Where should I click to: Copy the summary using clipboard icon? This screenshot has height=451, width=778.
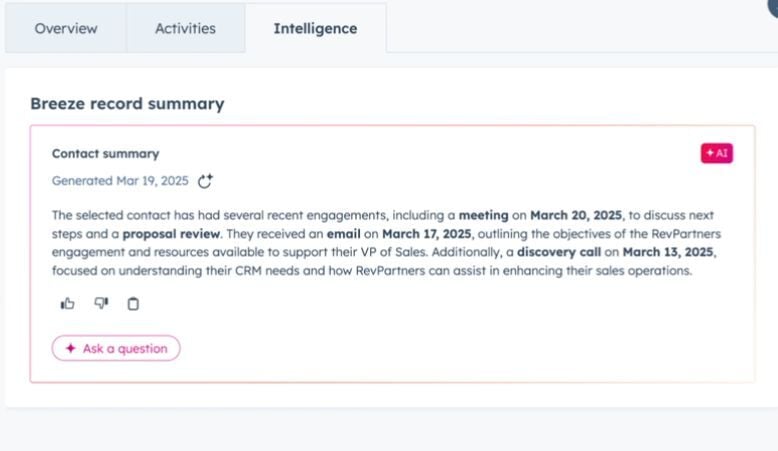coord(133,304)
